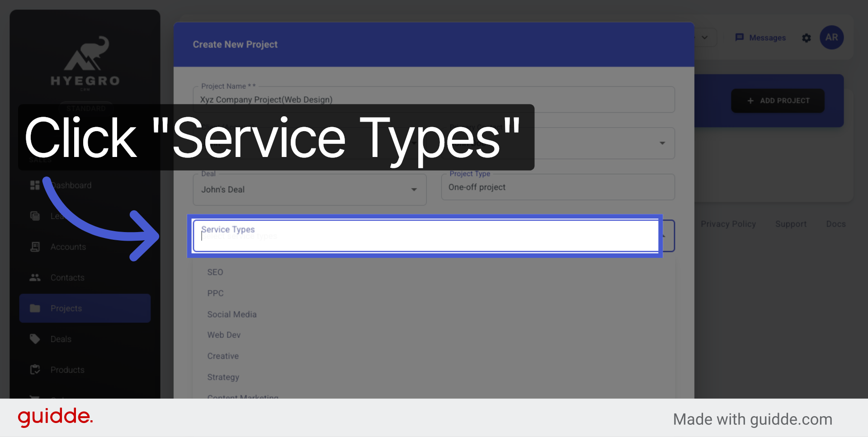Open the chevron dropdown near Messages
The width and height of the screenshot is (868, 437).
point(704,38)
